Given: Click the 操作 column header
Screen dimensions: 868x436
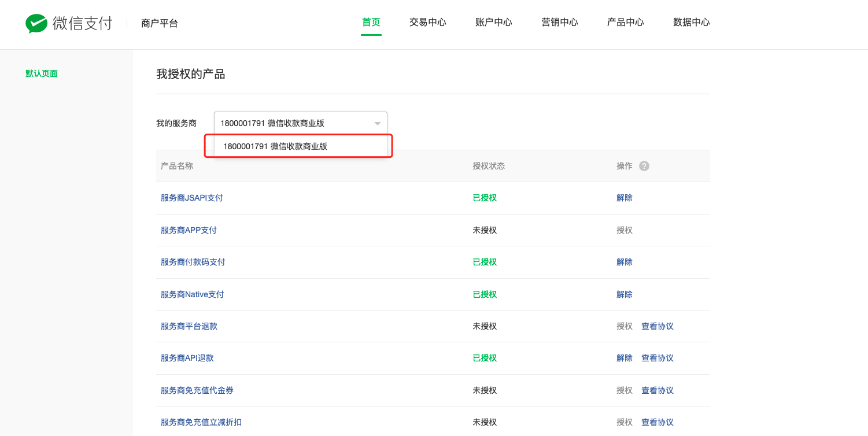Looking at the screenshot, I should point(625,166).
